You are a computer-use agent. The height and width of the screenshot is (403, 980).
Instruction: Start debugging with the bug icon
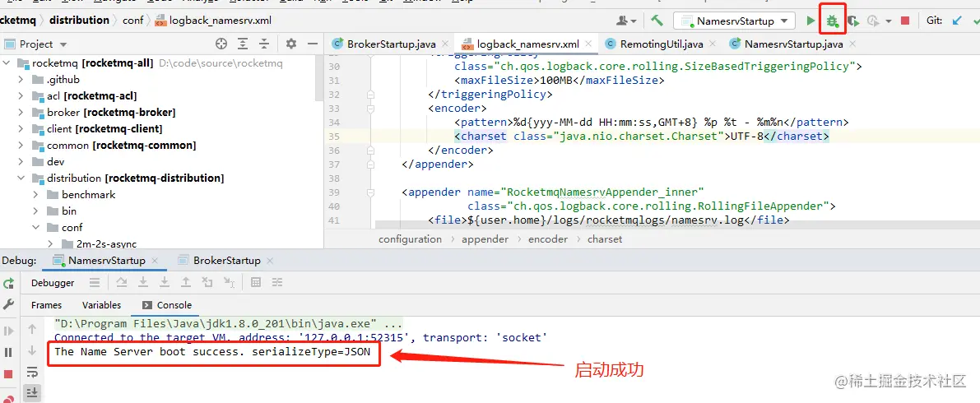pos(832,21)
